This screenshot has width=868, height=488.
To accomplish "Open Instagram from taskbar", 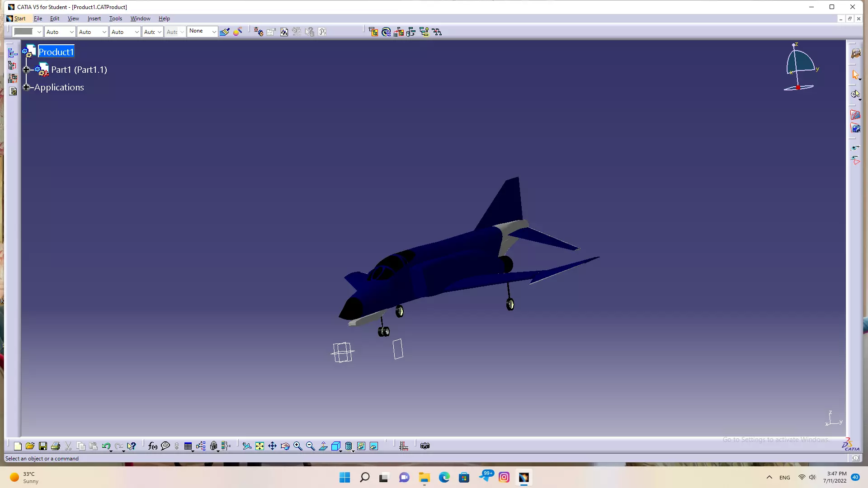I will click(504, 478).
